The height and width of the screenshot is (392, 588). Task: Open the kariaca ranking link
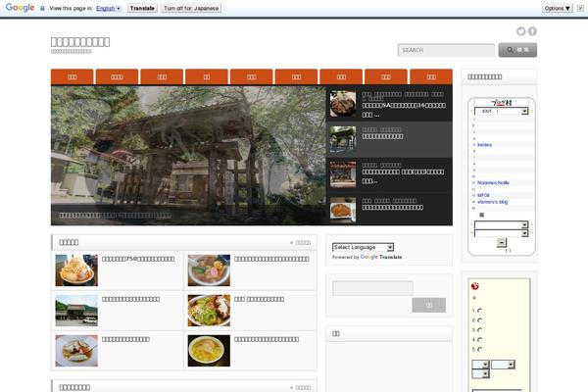(x=484, y=145)
